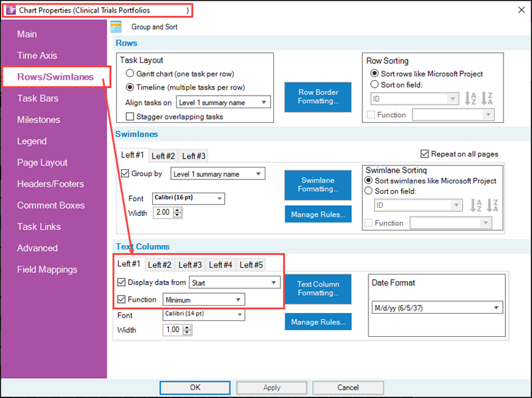Enable Stagger overlapping tasks checkbox

click(x=130, y=117)
